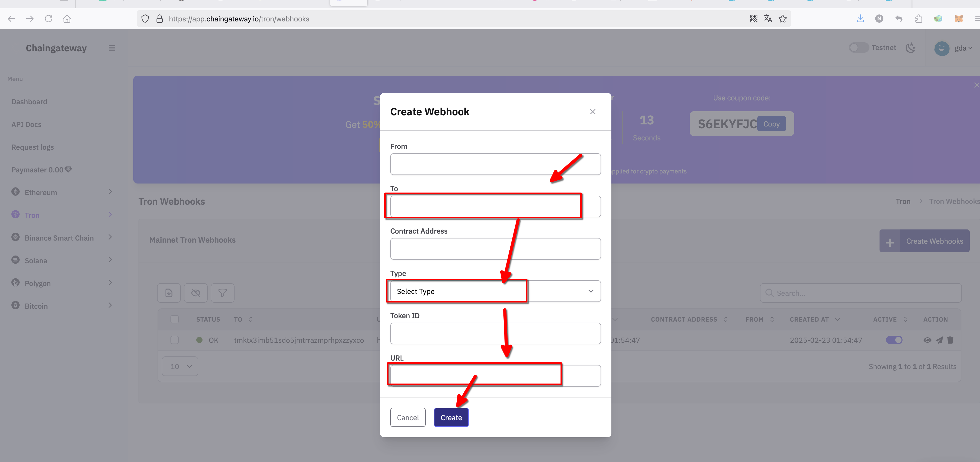Click the Cancel button

click(407, 418)
